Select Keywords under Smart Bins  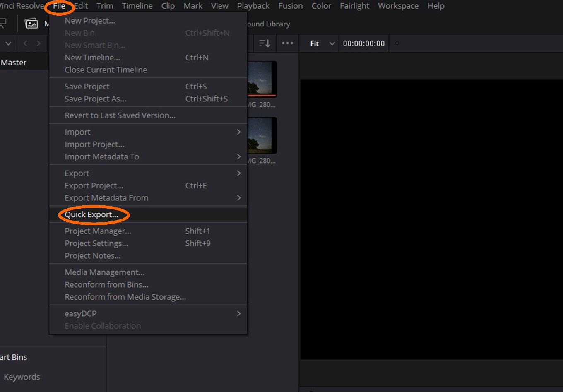click(22, 377)
